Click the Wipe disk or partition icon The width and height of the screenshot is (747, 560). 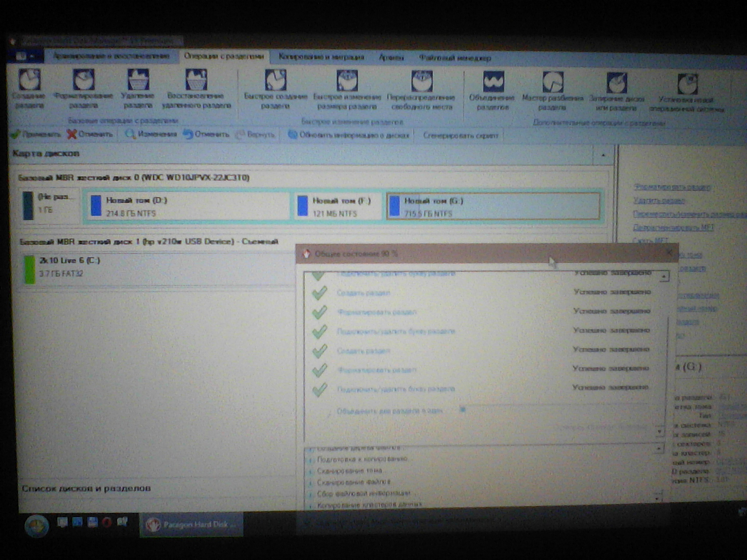(x=616, y=83)
